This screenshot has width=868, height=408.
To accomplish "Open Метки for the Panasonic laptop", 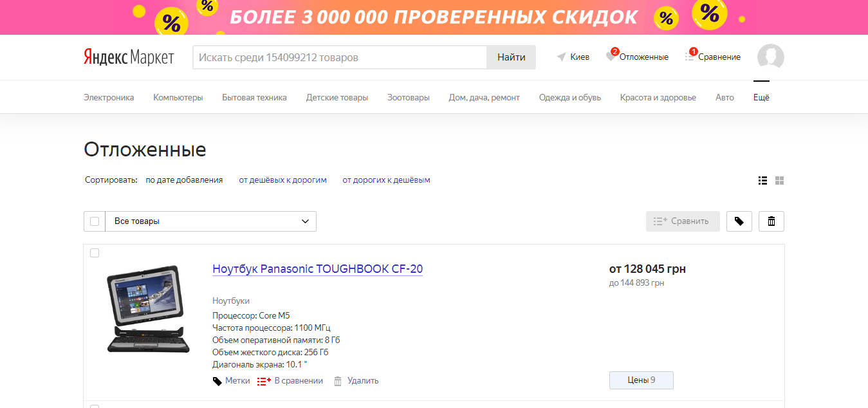I will pyautogui.click(x=231, y=380).
